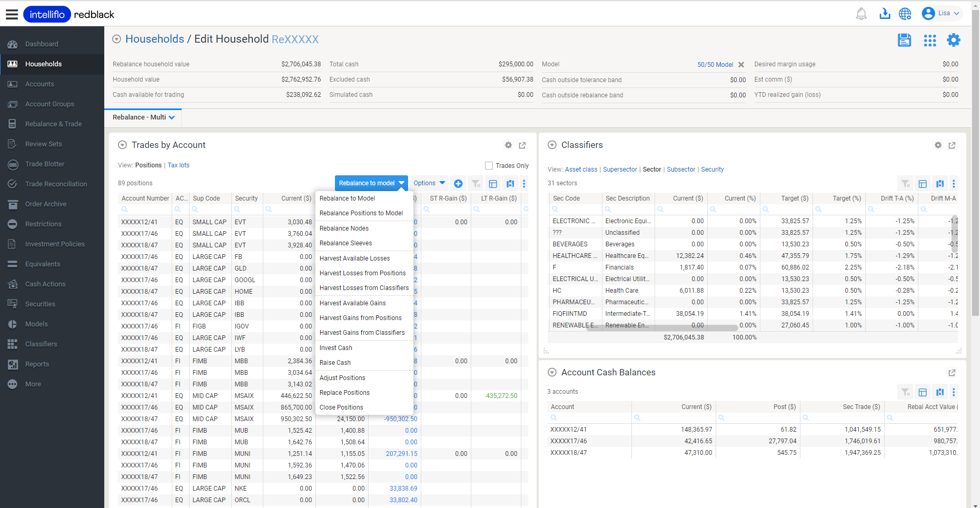Open the Rebalance - Multi dropdown
The image size is (980, 508).
click(x=143, y=117)
